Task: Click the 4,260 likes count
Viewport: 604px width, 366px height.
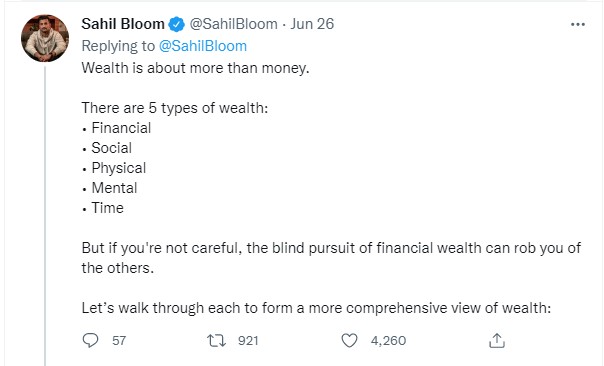Action: (x=388, y=341)
